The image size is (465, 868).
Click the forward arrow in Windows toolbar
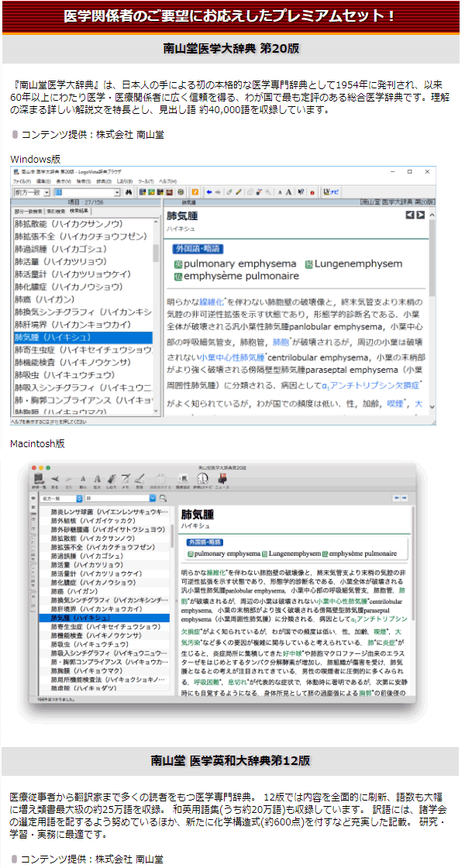[x=218, y=192]
